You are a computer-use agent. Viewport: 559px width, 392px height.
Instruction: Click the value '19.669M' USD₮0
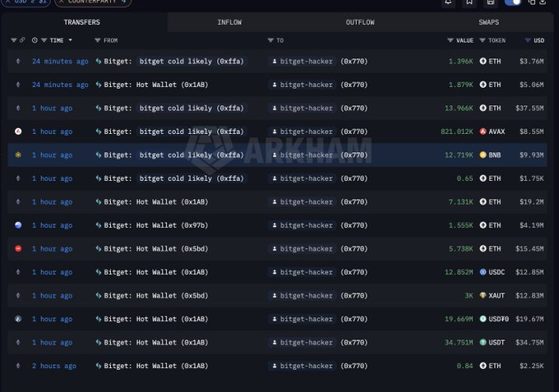pos(459,319)
